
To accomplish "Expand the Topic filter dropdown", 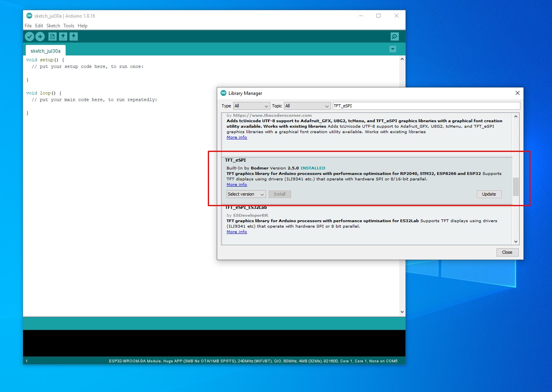I will click(x=307, y=106).
